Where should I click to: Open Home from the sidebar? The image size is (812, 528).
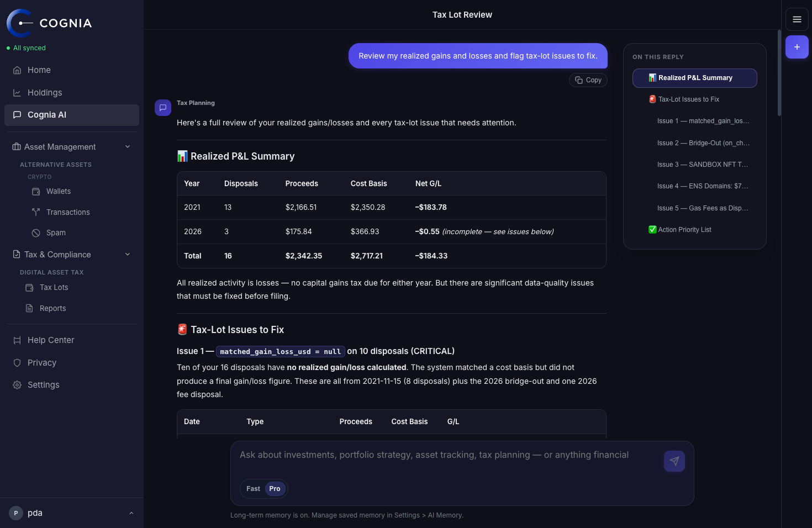(x=72, y=70)
